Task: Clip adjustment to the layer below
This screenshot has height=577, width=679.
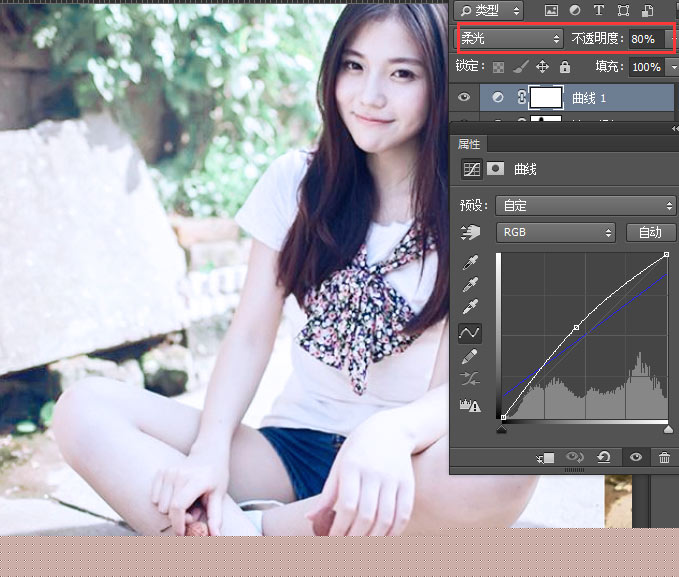Action: pos(545,458)
